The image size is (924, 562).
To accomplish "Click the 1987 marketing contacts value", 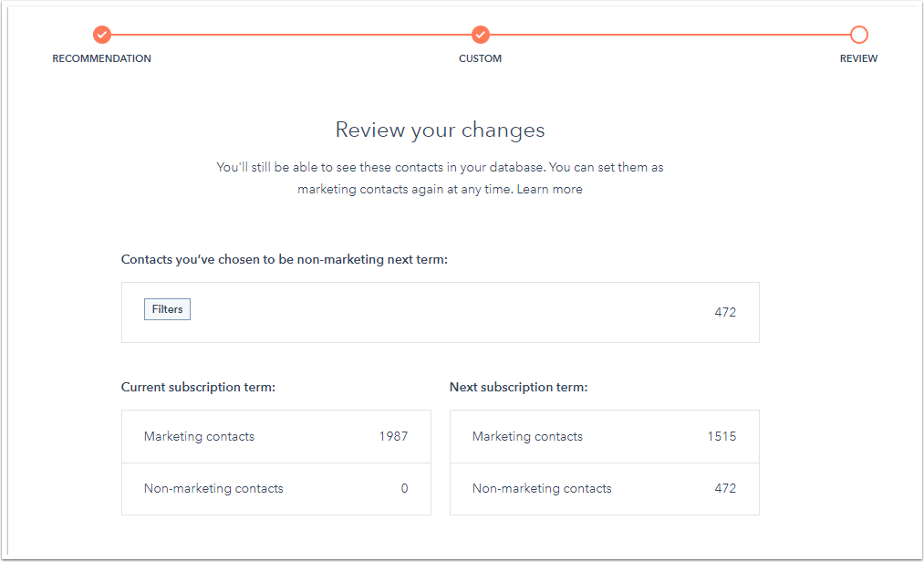I will point(393,436).
